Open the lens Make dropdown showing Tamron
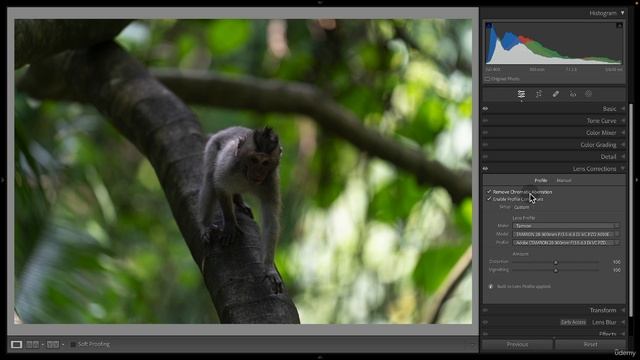 coord(567,226)
